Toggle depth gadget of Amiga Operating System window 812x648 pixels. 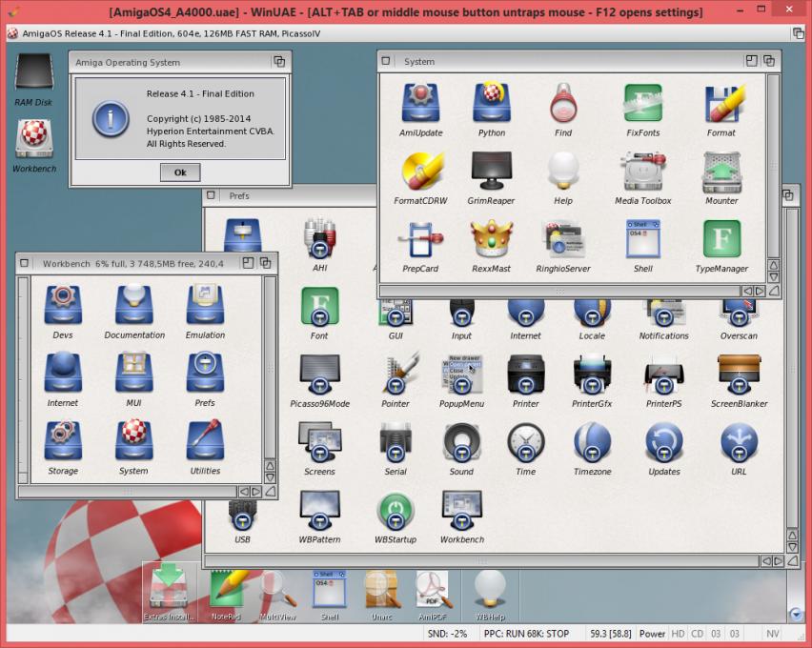pyautogui.click(x=279, y=62)
